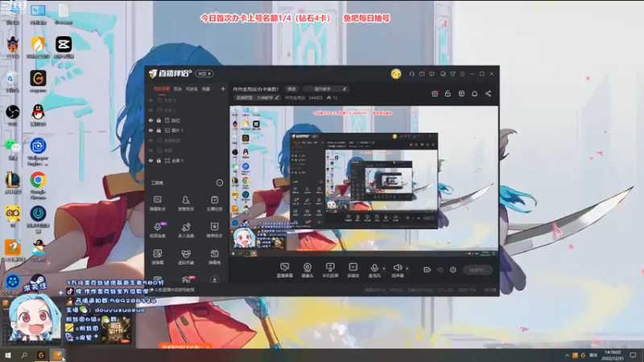Mute the 麦克风 microphone
Screen dimensions: 644x362
coord(374,270)
